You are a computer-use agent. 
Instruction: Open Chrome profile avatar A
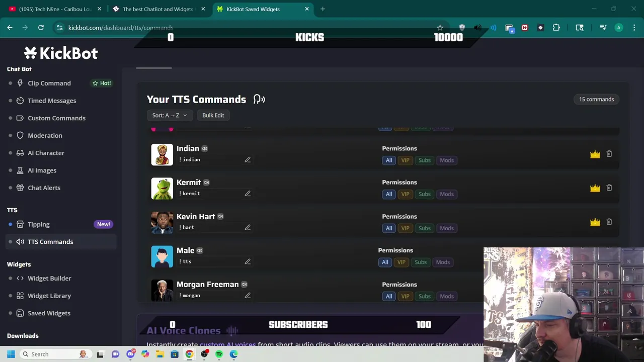(x=619, y=28)
